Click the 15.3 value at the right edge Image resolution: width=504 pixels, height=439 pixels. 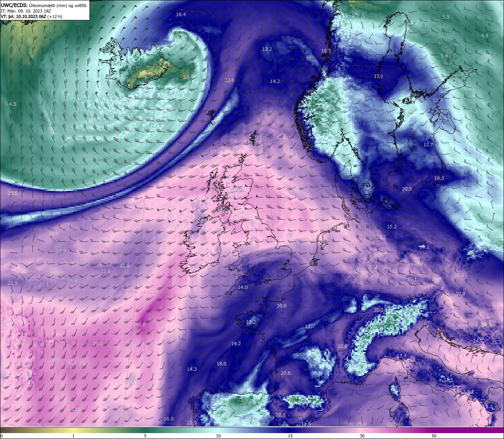[x=497, y=343]
